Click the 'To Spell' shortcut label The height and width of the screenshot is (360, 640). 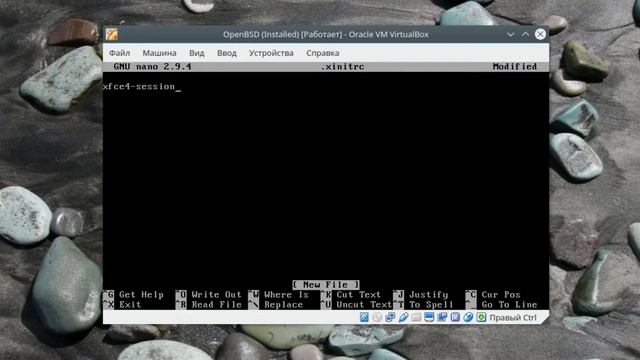pyautogui.click(x=431, y=304)
